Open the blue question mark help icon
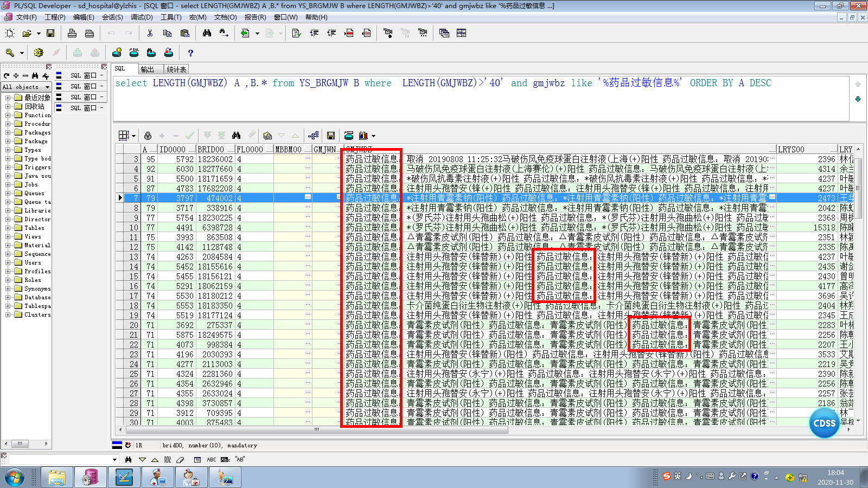868x488 pixels. pos(190,53)
